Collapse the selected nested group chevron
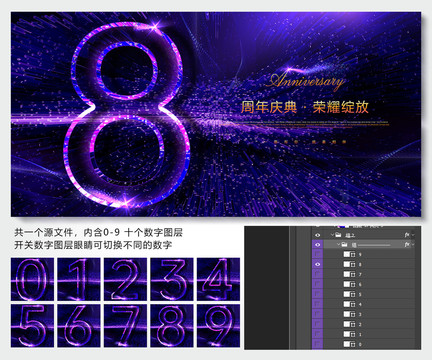 pyautogui.click(x=338, y=245)
